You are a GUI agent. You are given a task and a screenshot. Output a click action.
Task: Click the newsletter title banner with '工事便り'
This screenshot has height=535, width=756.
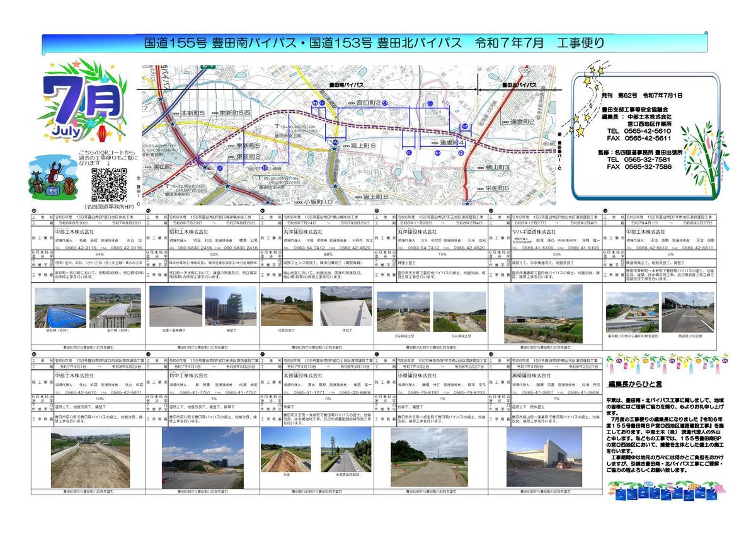pos(374,43)
